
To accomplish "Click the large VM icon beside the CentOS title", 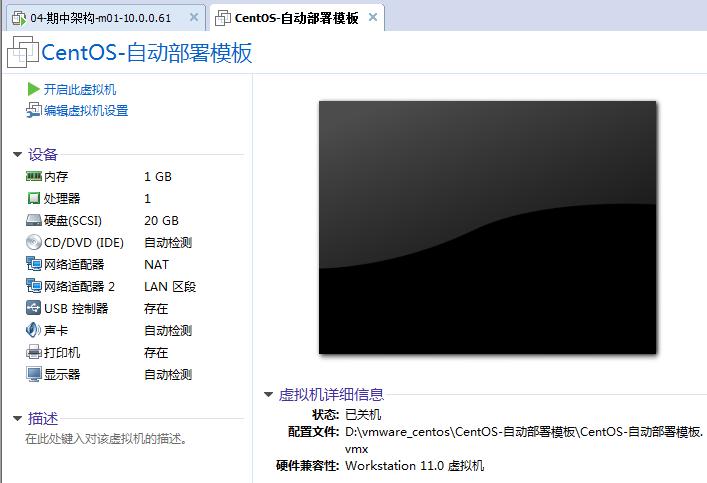I will [x=23, y=52].
